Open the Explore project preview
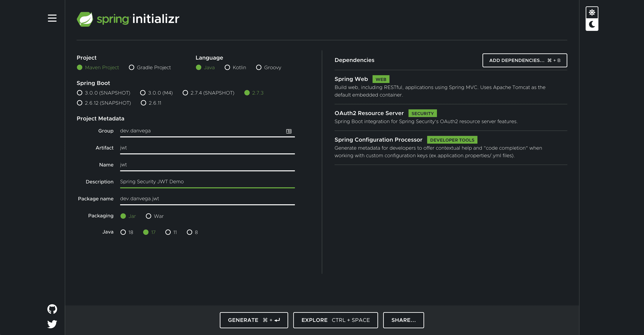The width and height of the screenshot is (644, 335). (x=335, y=320)
